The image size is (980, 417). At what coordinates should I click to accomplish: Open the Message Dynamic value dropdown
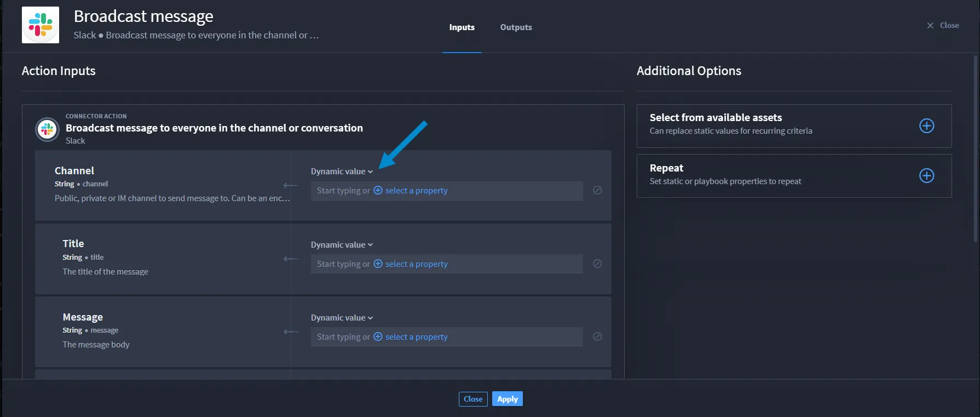tap(342, 318)
